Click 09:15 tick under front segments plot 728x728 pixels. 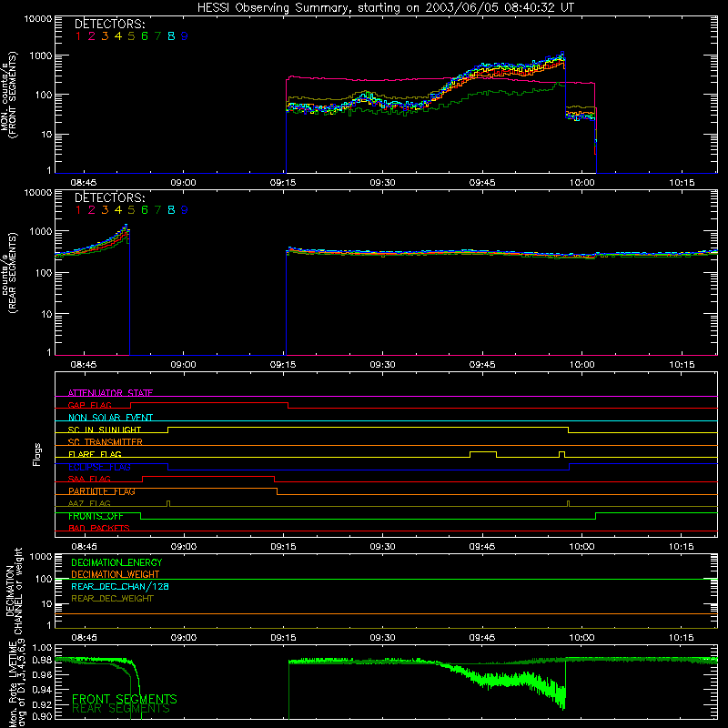(x=283, y=183)
